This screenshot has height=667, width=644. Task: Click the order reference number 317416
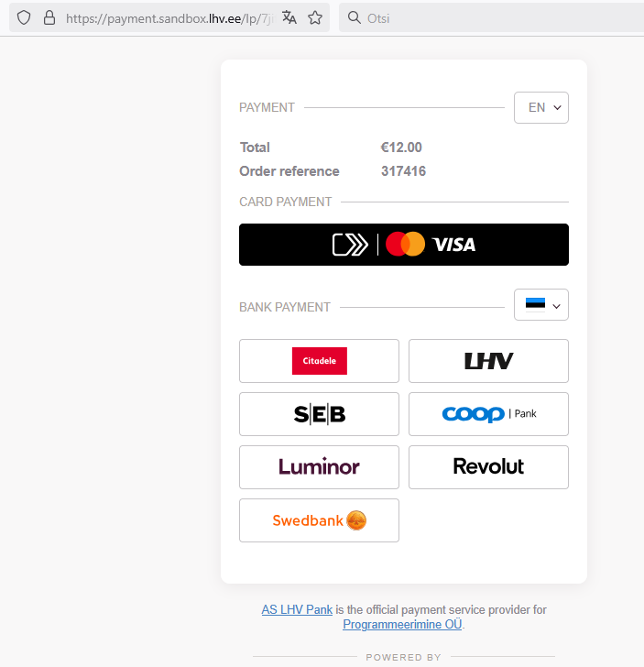(x=403, y=171)
